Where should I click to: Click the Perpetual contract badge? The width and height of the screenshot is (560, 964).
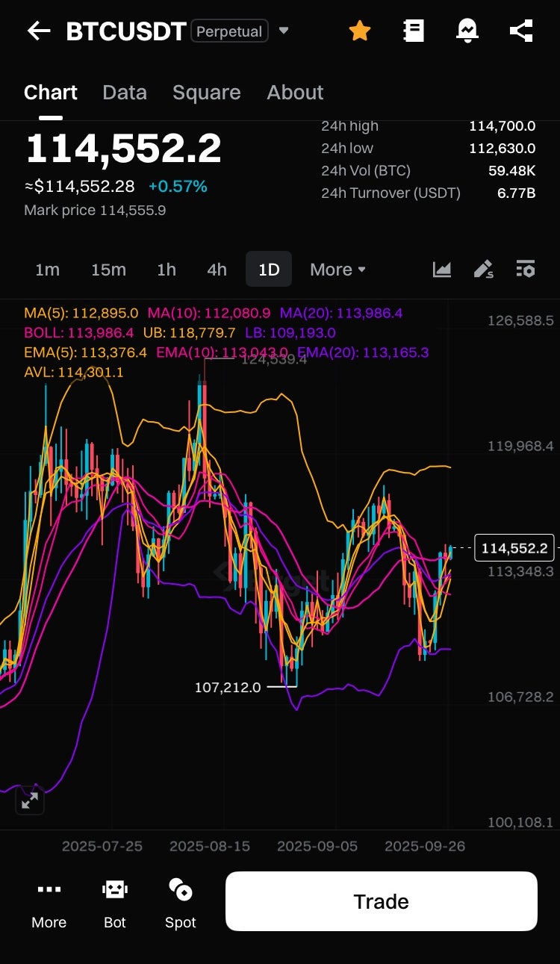click(229, 31)
